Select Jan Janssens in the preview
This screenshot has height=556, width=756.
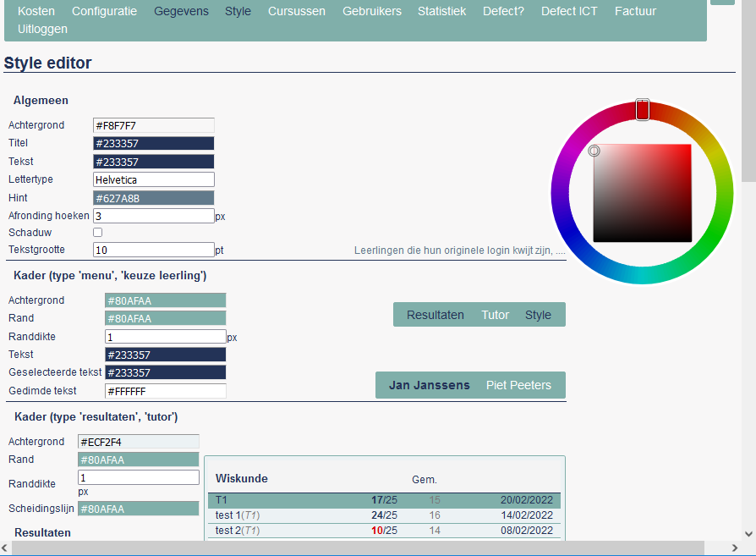430,385
